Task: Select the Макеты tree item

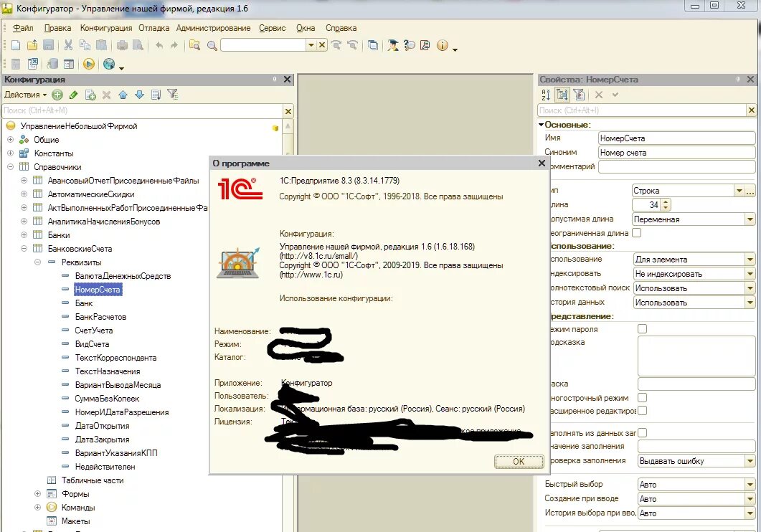Action: click(x=75, y=521)
